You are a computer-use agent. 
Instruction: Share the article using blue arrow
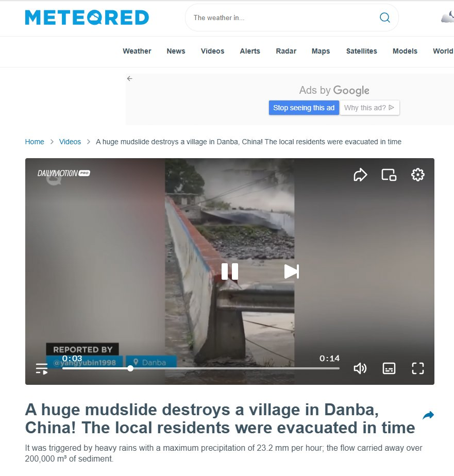(428, 415)
